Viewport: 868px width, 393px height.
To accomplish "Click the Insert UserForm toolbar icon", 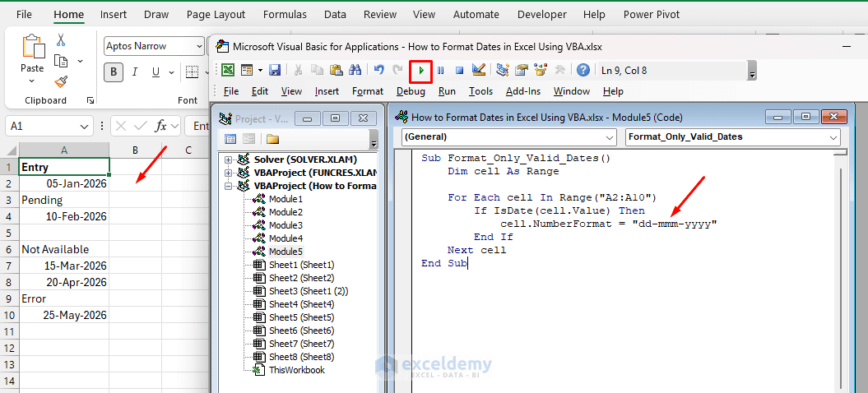I will pos(246,71).
